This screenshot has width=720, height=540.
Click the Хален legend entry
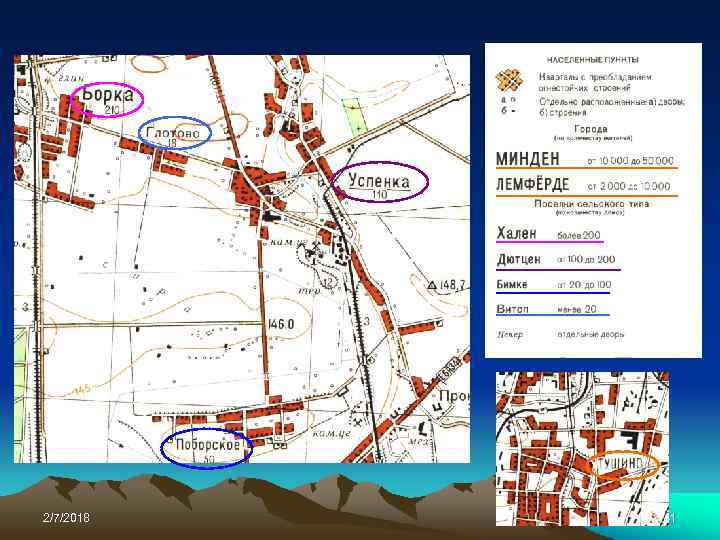point(516,233)
